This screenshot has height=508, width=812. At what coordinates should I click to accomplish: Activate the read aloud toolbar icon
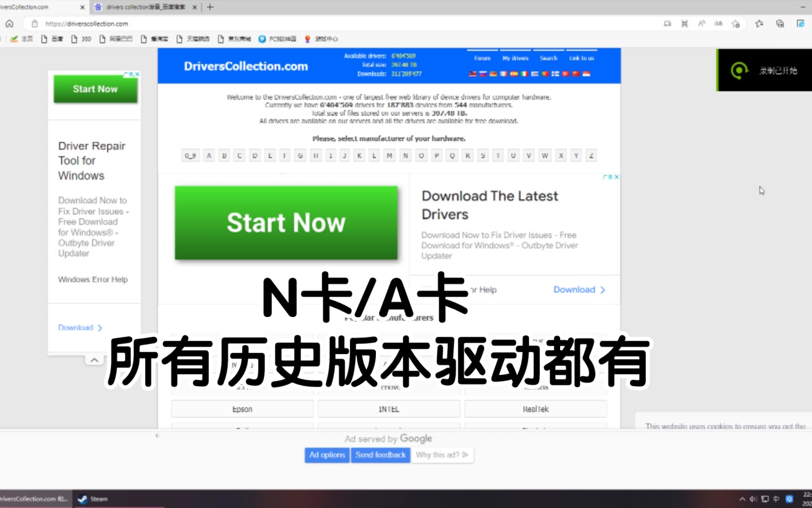702,24
